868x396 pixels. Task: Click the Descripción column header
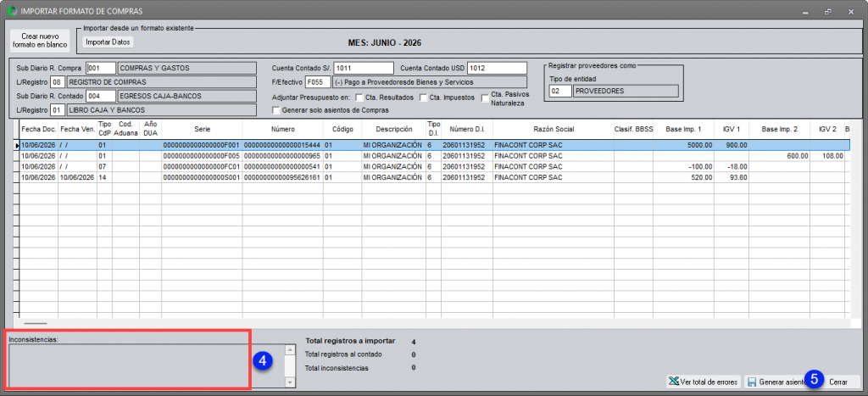click(393, 129)
